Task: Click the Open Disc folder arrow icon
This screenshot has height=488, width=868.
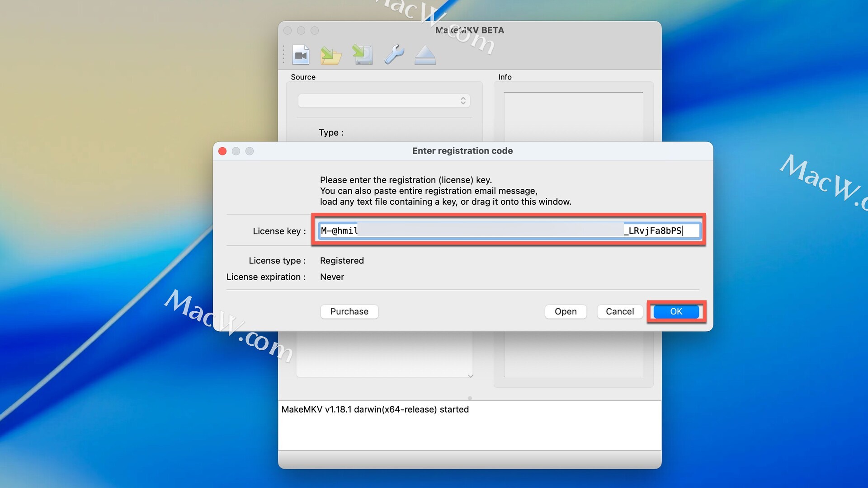Action: 331,55
